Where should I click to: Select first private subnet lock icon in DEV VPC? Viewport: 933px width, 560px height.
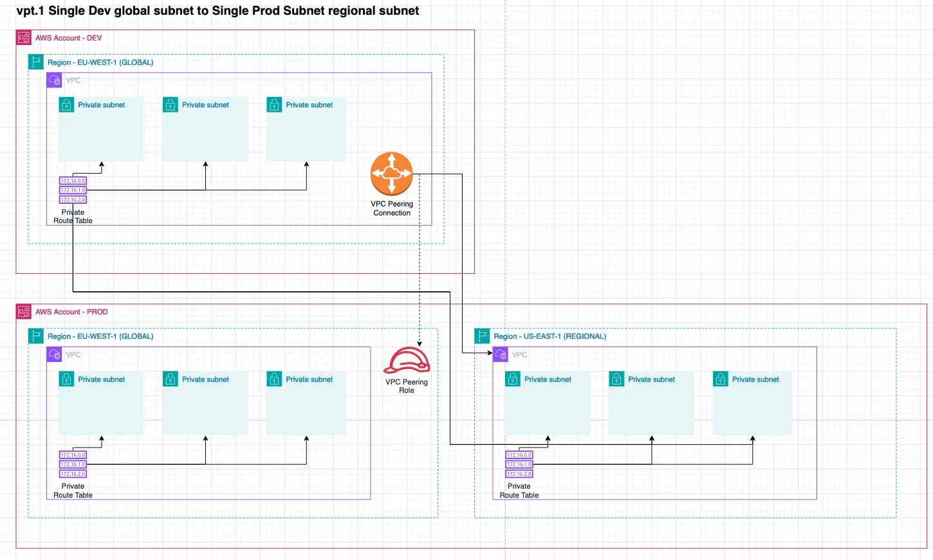pyautogui.click(x=66, y=105)
